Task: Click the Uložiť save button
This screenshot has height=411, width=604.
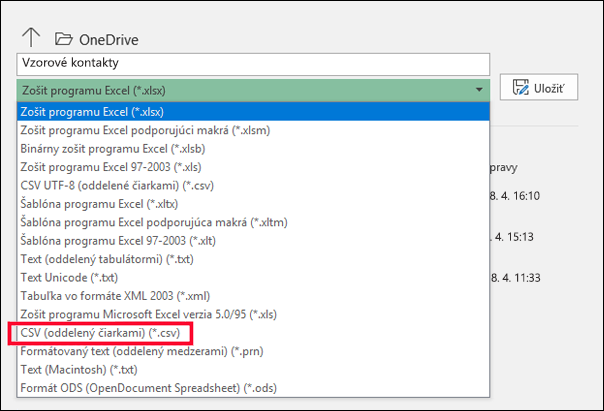Action: [x=539, y=87]
